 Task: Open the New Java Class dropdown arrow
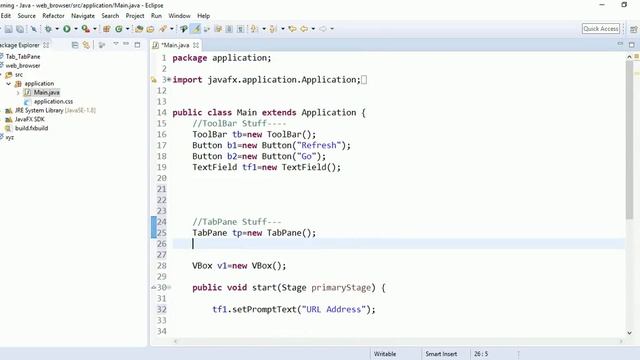(x=128, y=29)
